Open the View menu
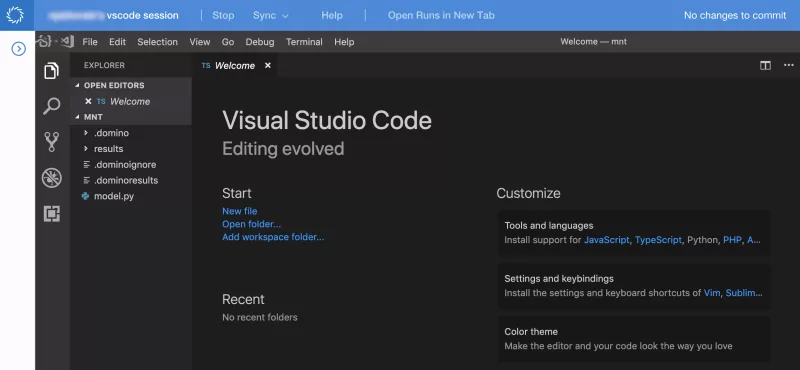Screen dimensions: 800x370 (x=199, y=42)
